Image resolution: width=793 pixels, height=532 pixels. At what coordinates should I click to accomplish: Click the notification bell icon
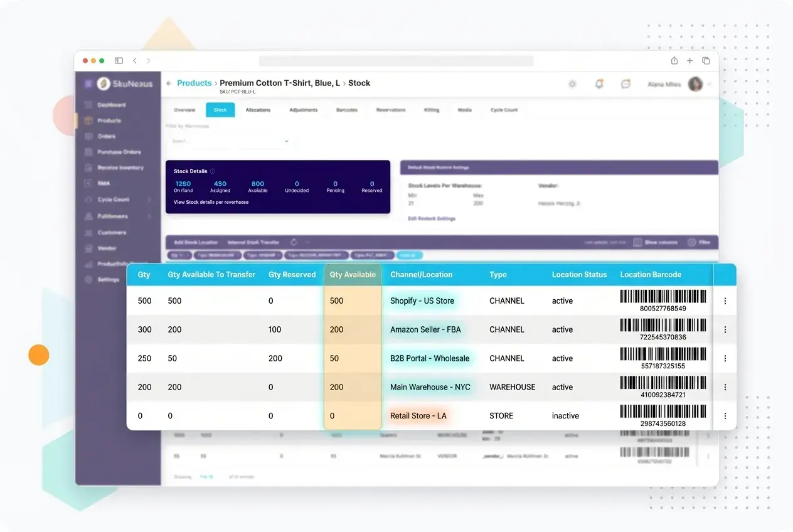click(599, 83)
